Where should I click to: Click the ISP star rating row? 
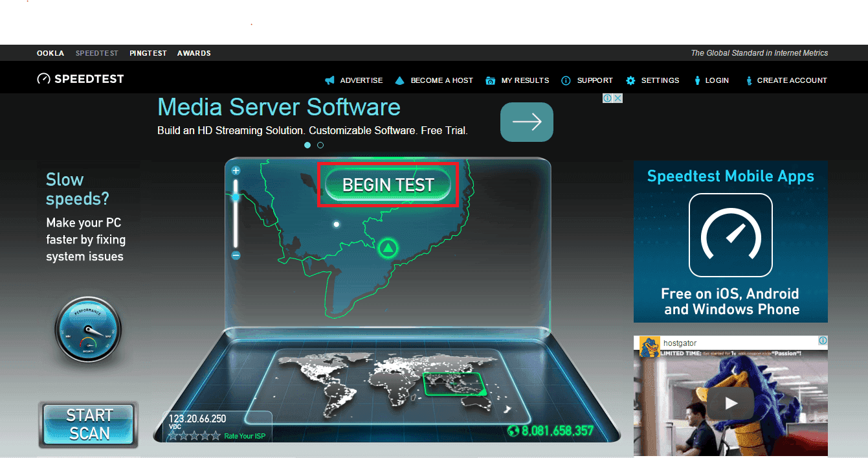[x=194, y=436]
